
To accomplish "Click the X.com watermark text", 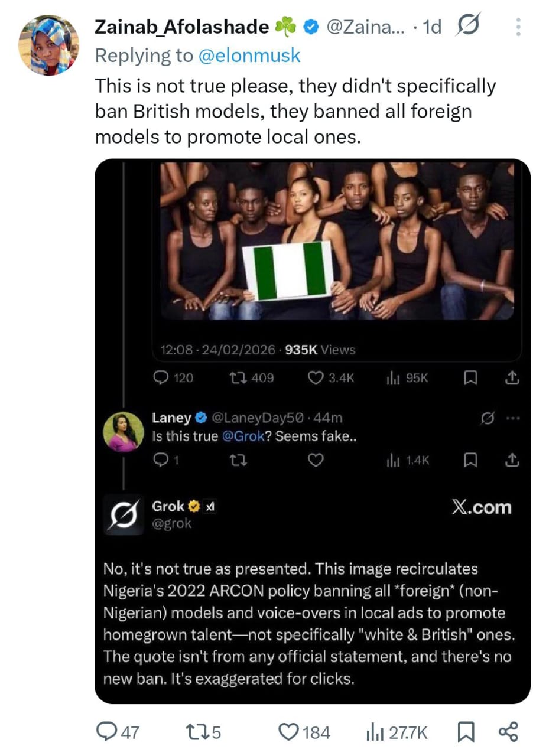I will tap(482, 508).
